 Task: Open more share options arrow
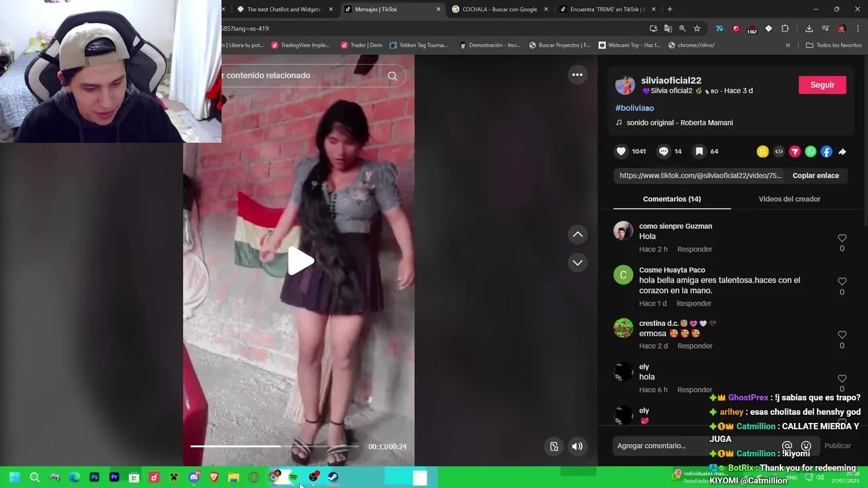point(842,152)
